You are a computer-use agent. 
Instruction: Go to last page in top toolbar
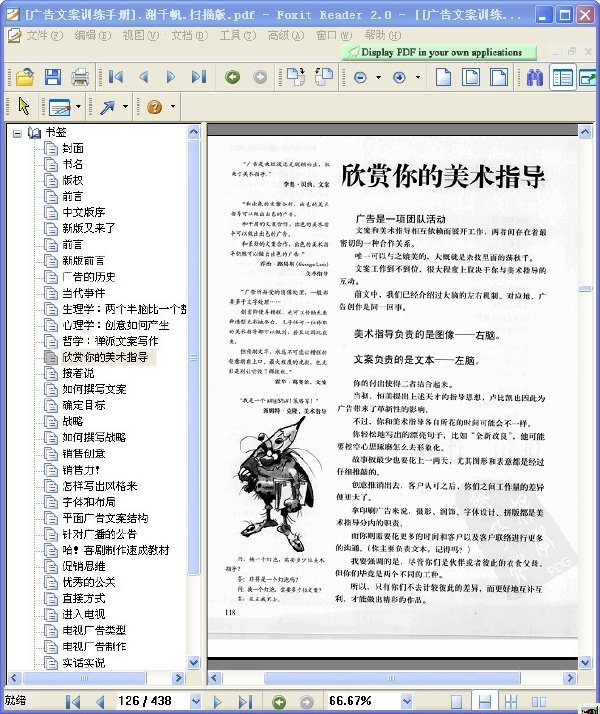[198, 77]
